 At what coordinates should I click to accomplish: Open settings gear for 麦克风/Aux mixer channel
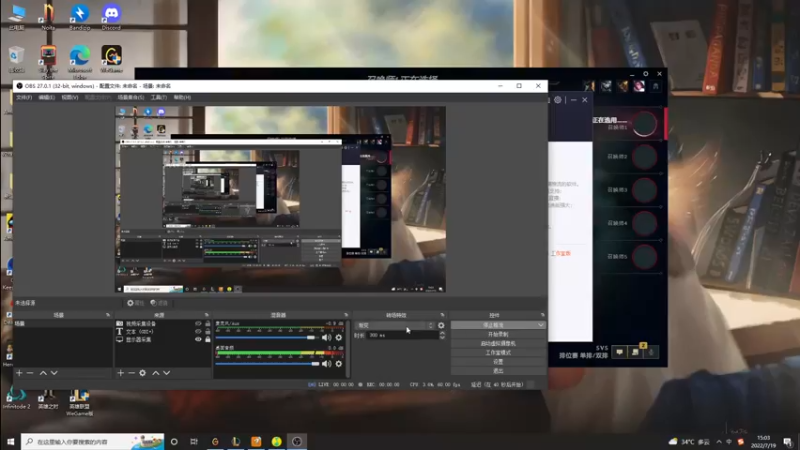[339, 337]
